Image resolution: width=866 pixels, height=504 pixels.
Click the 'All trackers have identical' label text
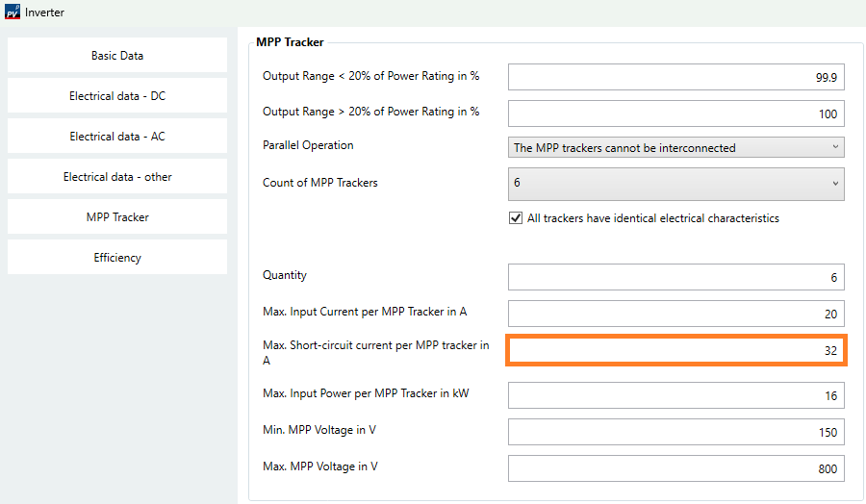pos(652,218)
